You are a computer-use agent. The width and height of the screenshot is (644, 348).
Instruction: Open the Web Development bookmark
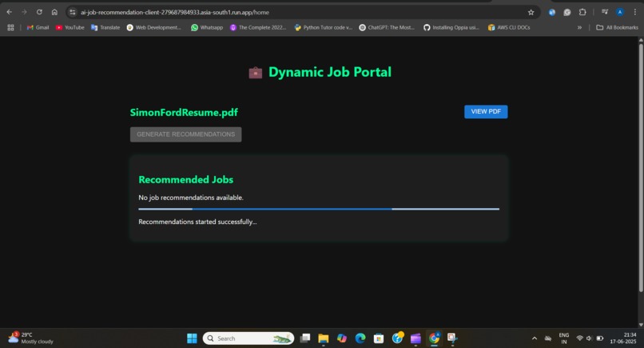154,27
